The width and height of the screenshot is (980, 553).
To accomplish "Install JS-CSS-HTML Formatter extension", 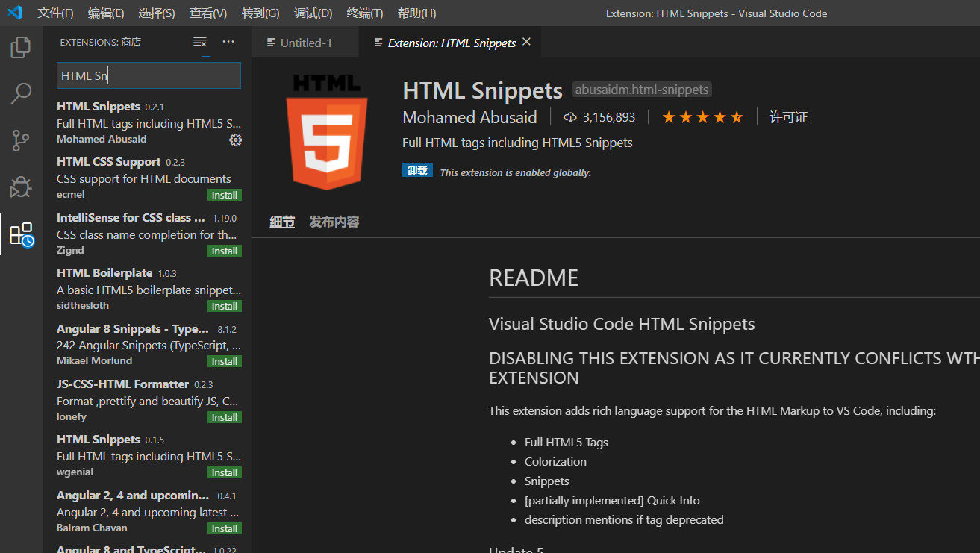I will pyautogui.click(x=225, y=417).
